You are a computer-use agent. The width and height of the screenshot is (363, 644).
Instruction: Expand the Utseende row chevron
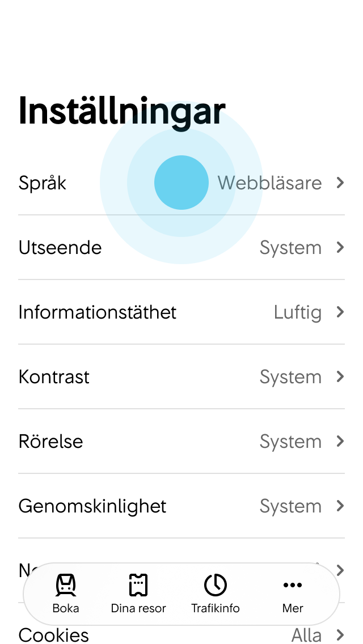click(x=340, y=247)
